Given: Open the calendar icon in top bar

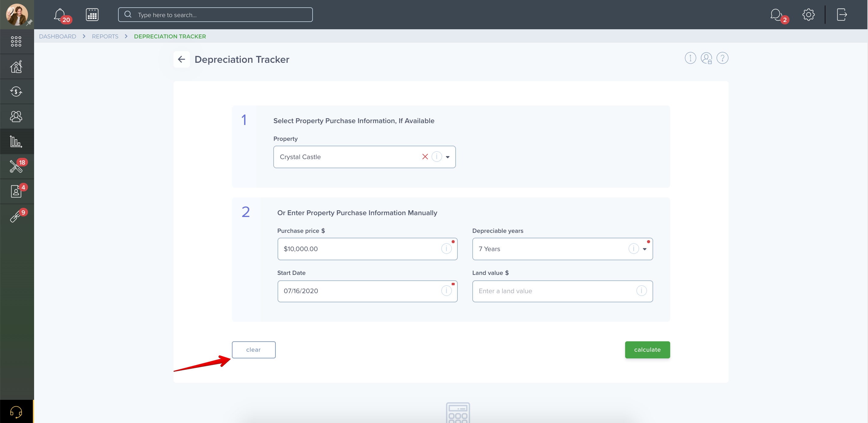Looking at the screenshot, I should coord(92,15).
